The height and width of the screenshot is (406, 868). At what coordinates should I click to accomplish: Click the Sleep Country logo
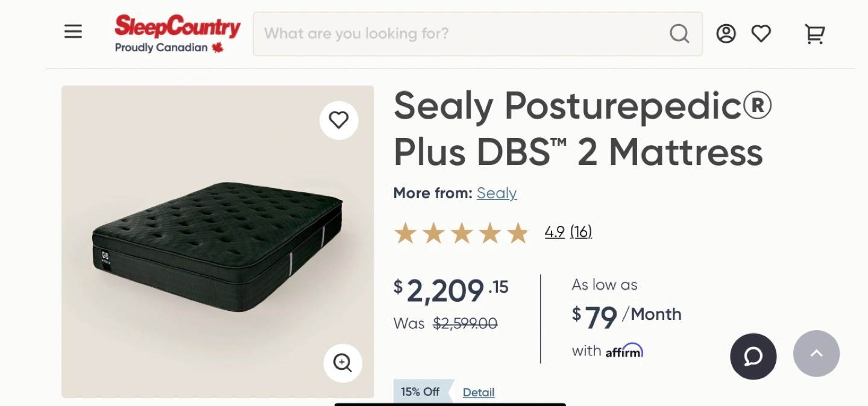click(178, 34)
